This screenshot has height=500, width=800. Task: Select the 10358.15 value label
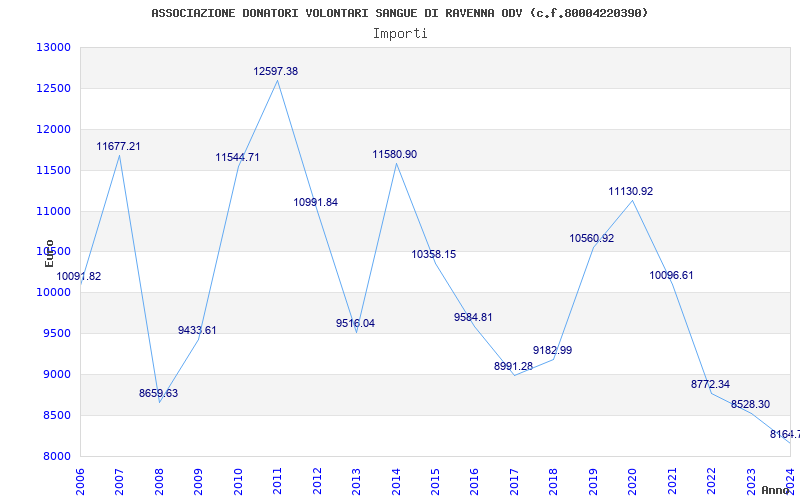(x=434, y=254)
